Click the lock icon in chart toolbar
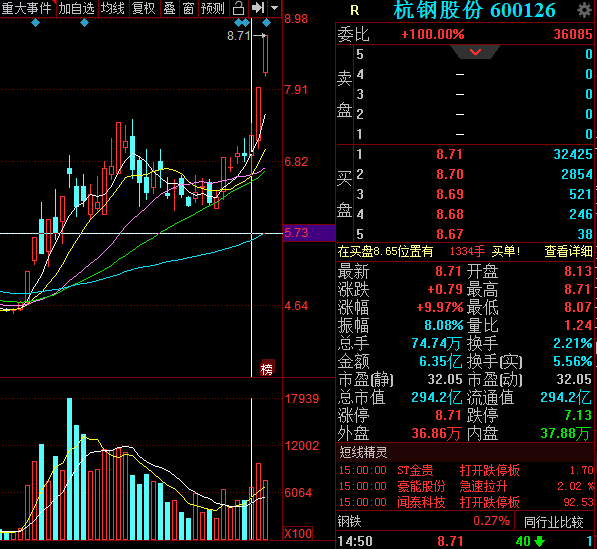 [239, 8]
